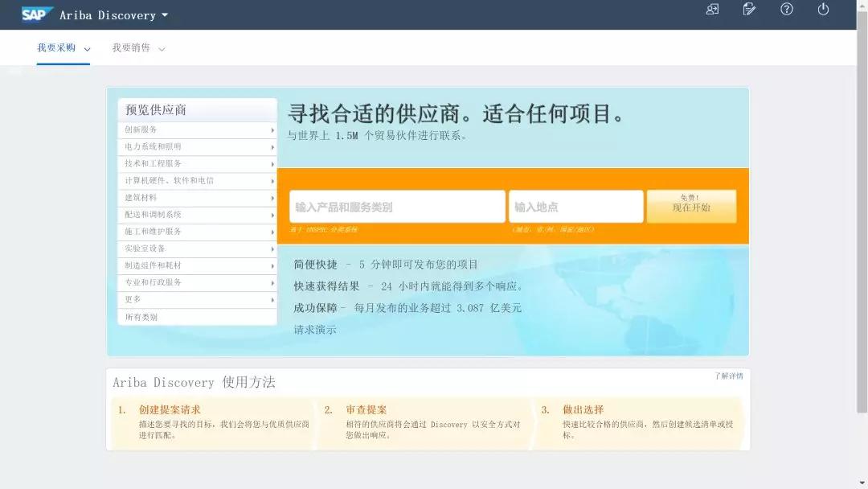
Task: Click the UNSPSC hint under the category field
Action: (x=324, y=230)
